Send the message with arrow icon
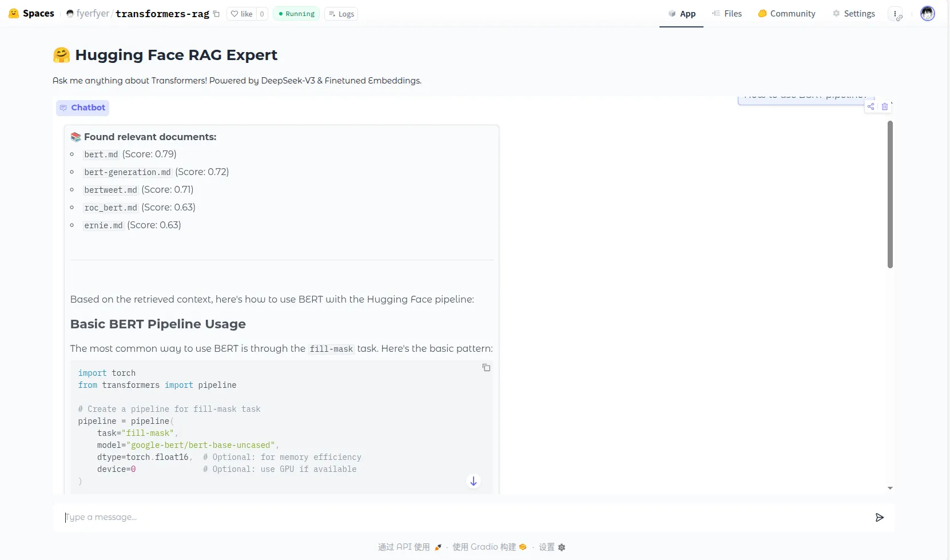The height and width of the screenshot is (560, 950). [x=879, y=518]
